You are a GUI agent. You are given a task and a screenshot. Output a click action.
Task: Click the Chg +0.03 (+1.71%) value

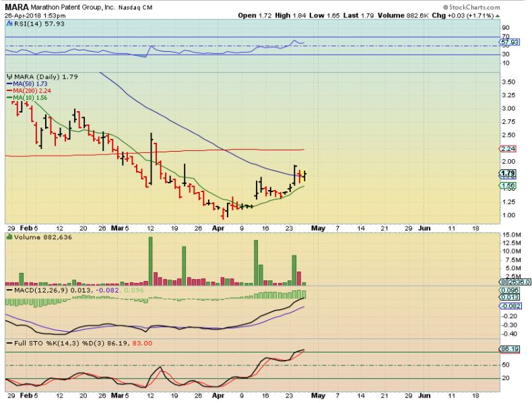[463, 15]
